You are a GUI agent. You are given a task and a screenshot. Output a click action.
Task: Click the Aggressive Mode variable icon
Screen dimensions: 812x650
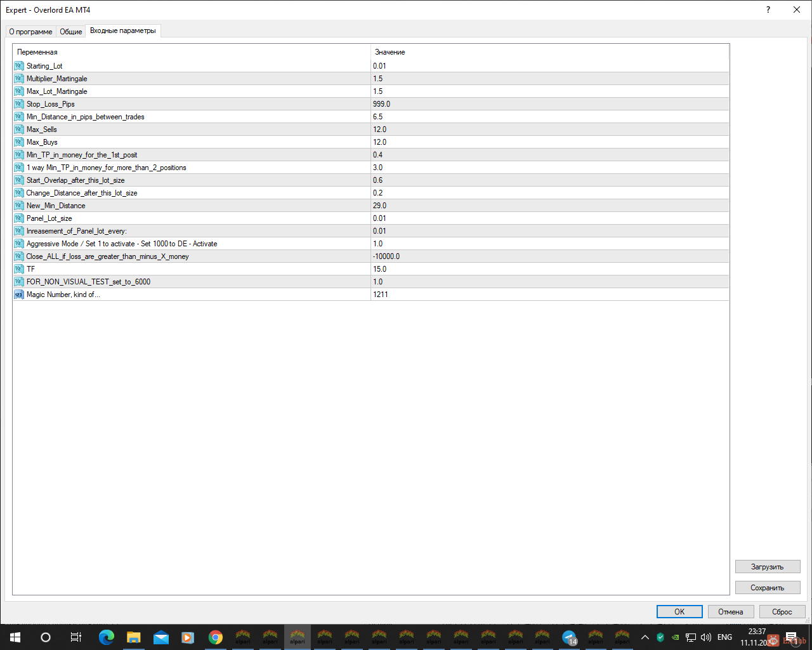pyautogui.click(x=19, y=244)
